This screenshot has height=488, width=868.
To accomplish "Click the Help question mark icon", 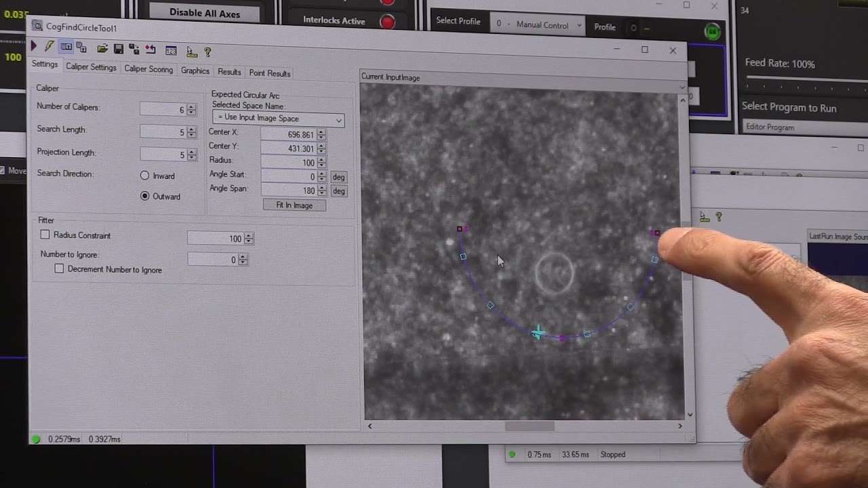I will click(x=208, y=52).
